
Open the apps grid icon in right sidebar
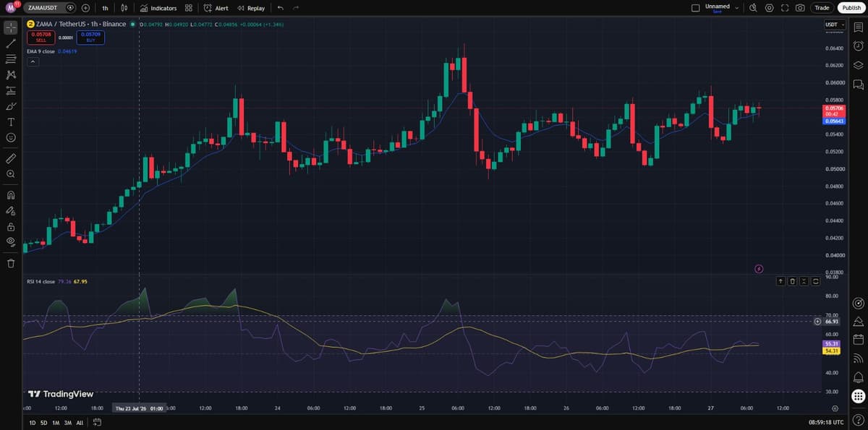click(x=858, y=395)
